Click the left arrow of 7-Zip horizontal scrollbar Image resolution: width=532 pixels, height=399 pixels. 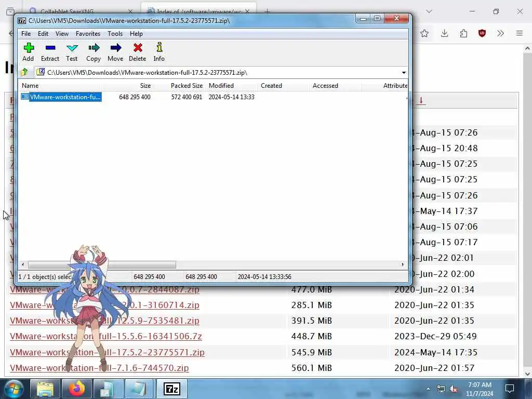point(23,264)
